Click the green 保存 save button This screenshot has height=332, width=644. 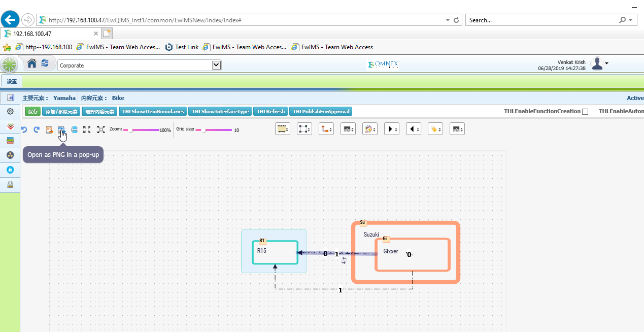(32, 111)
